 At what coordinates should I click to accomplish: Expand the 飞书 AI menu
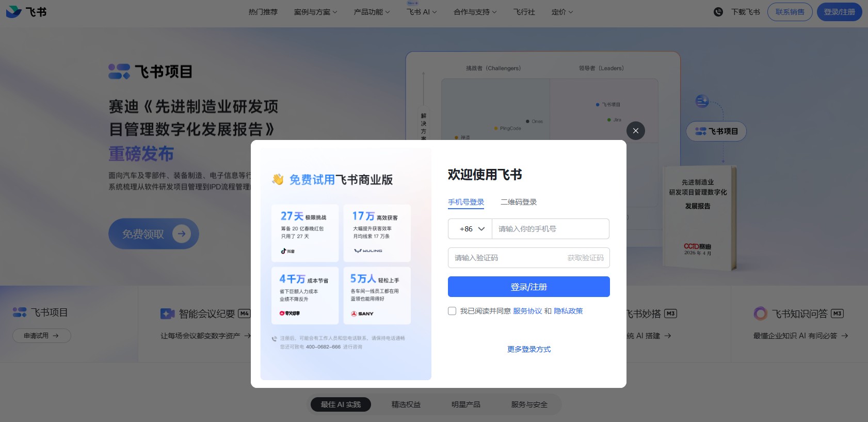point(422,12)
